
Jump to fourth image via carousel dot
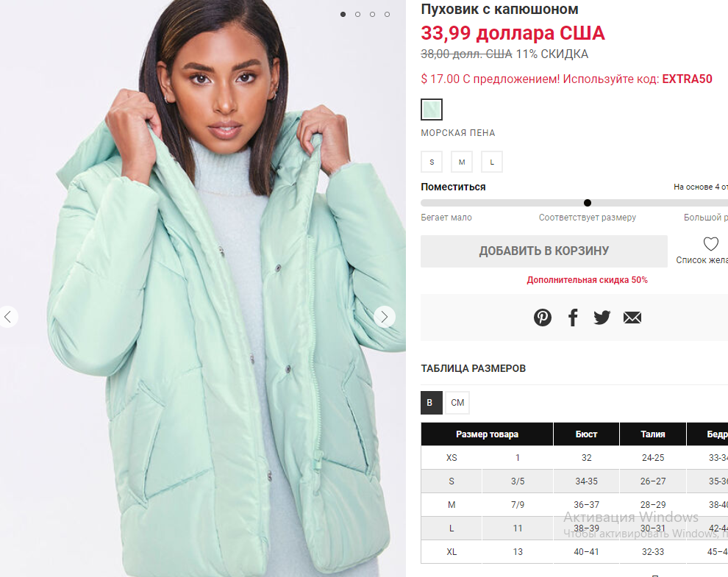387,15
